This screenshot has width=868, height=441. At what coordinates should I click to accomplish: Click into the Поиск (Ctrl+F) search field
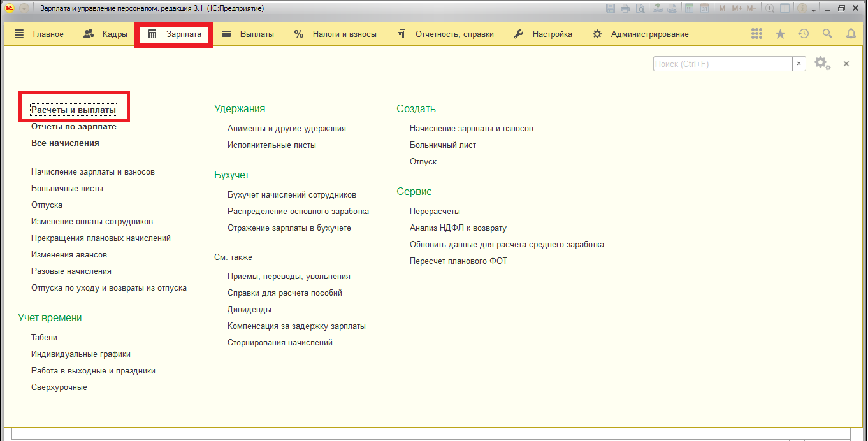(722, 64)
